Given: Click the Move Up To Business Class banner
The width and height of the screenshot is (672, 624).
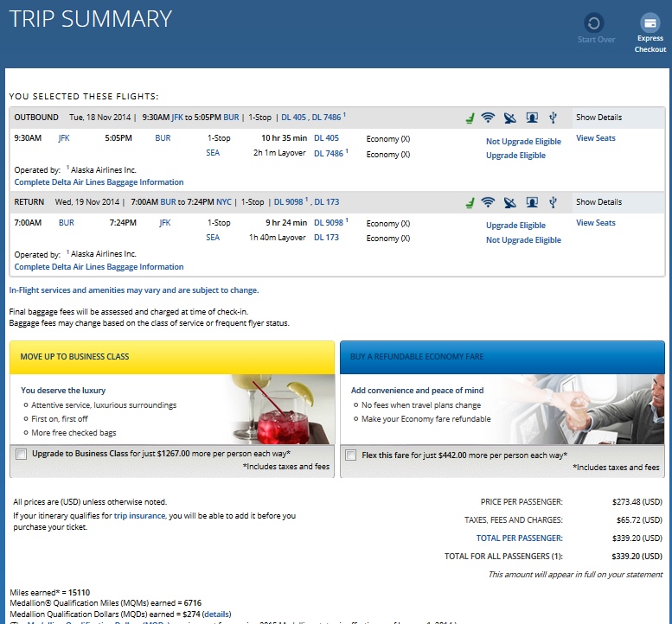Looking at the screenshot, I should pyautogui.click(x=171, y=357).
